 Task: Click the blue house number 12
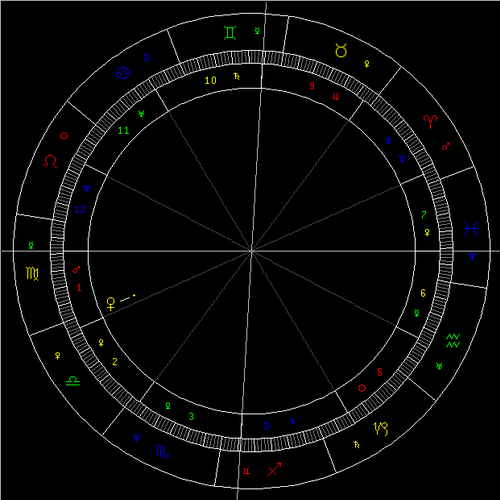pos(80,209)
